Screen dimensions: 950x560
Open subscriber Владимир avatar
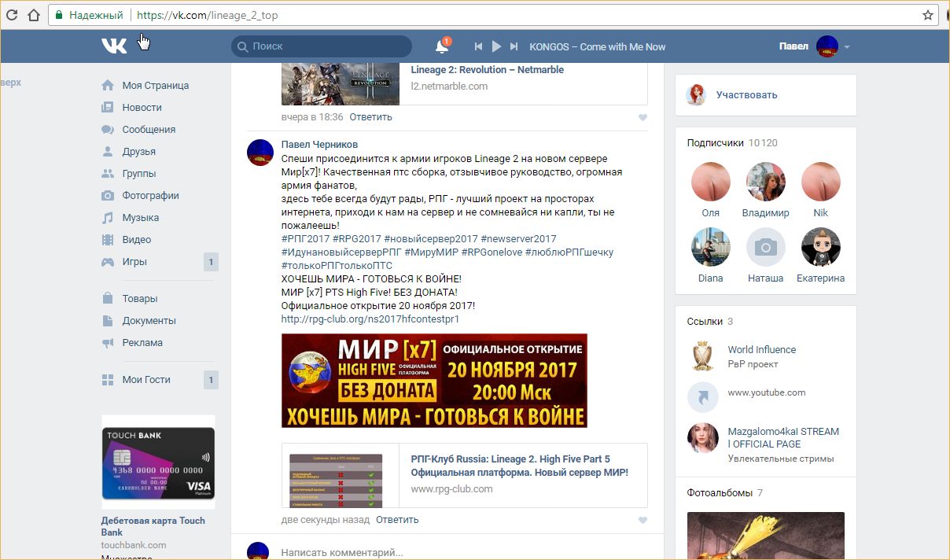[765, 182]
